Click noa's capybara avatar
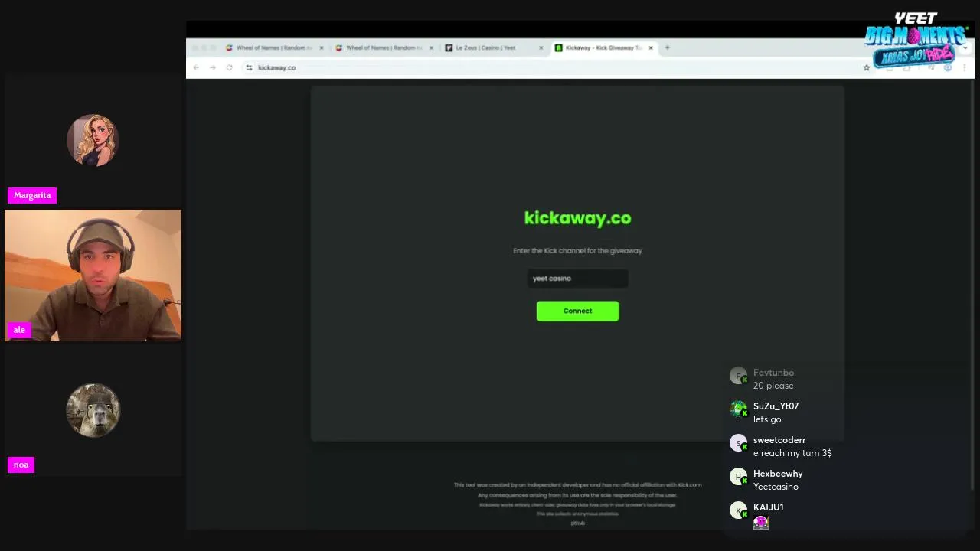980x551 pixels. (93, 409)
